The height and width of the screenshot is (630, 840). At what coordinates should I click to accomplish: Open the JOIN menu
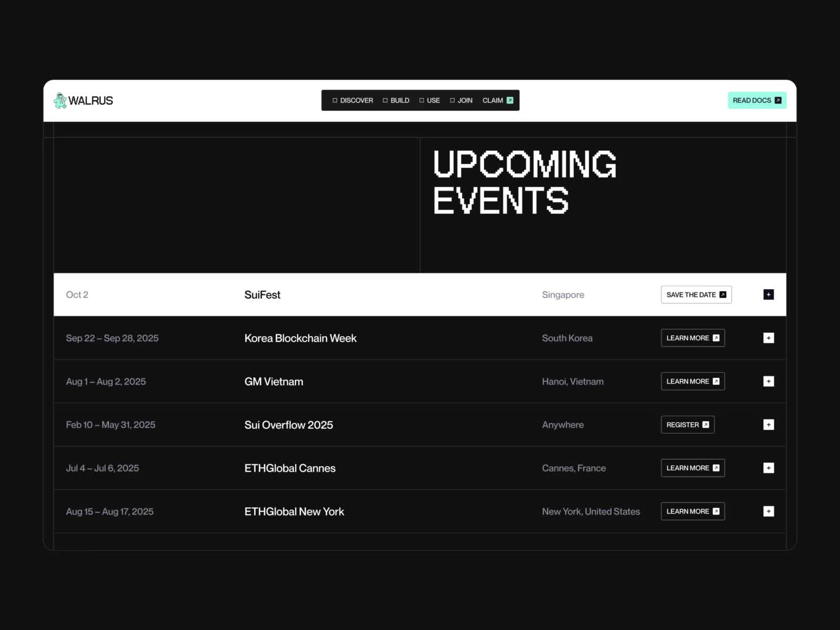pos(461,100)
